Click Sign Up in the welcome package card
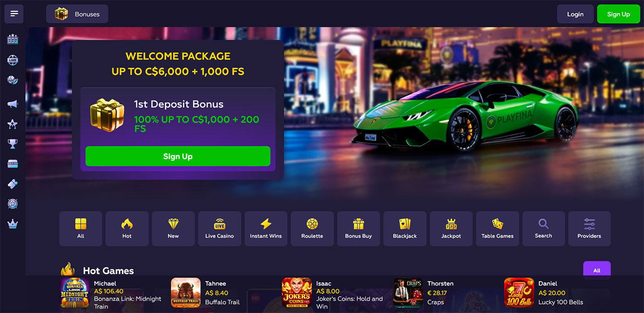Image resolution: width=644 pixels, height=313 pixels. point(178,156)
